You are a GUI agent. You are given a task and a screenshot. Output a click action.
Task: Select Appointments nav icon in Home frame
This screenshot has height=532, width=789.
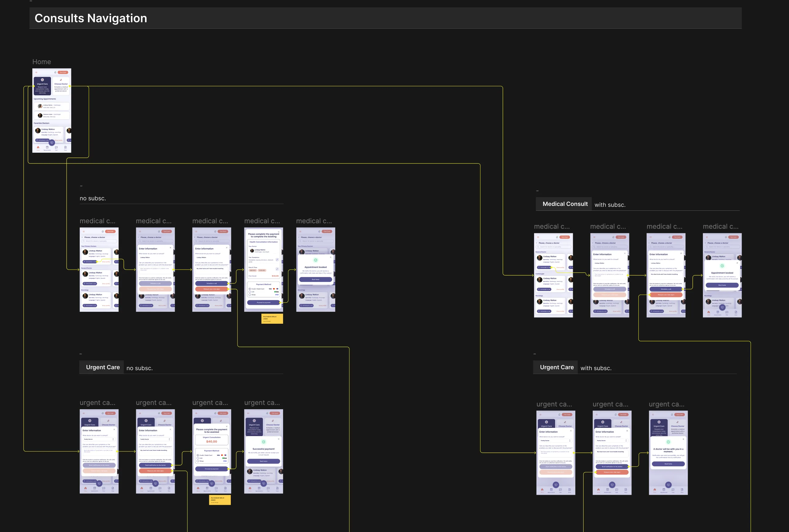(x=47, y=148)
